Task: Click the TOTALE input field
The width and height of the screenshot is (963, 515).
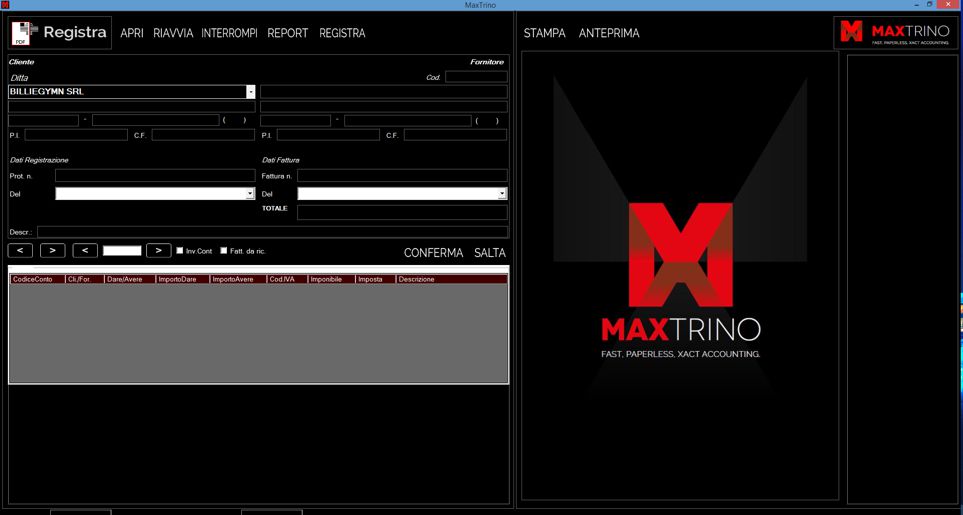Action: pos(402,212)
